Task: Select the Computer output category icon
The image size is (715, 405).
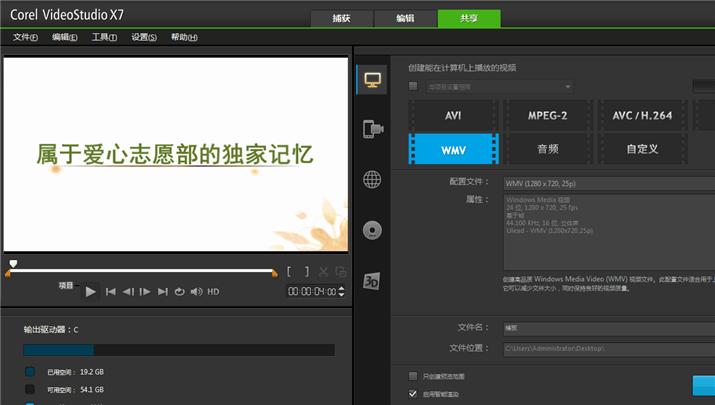Action: tap(372, 80)
